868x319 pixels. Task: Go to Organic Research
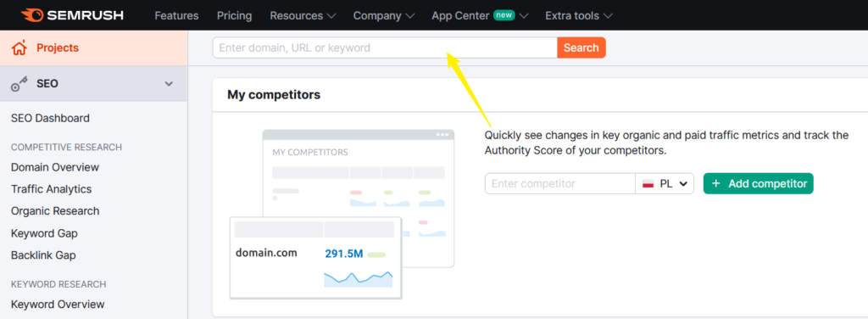[x=55, y=211]
